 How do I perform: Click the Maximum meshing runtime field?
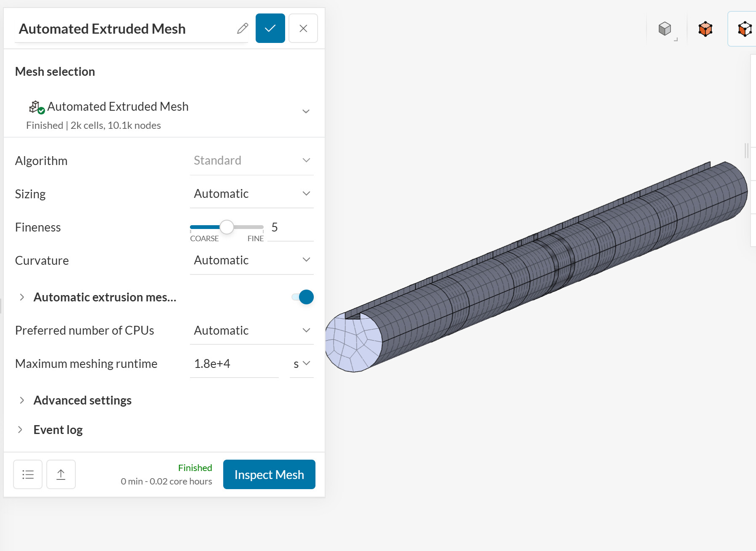tap(234, 364)
